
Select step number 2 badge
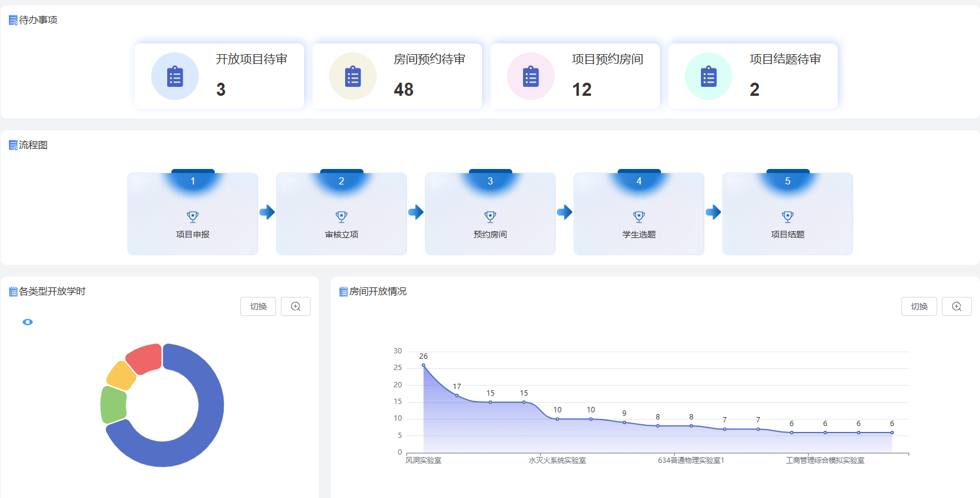coord(342,181)
